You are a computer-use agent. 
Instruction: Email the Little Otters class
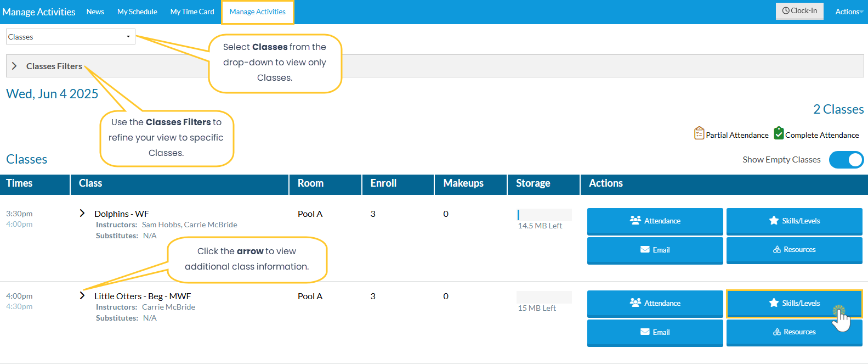tap(655, 333)
